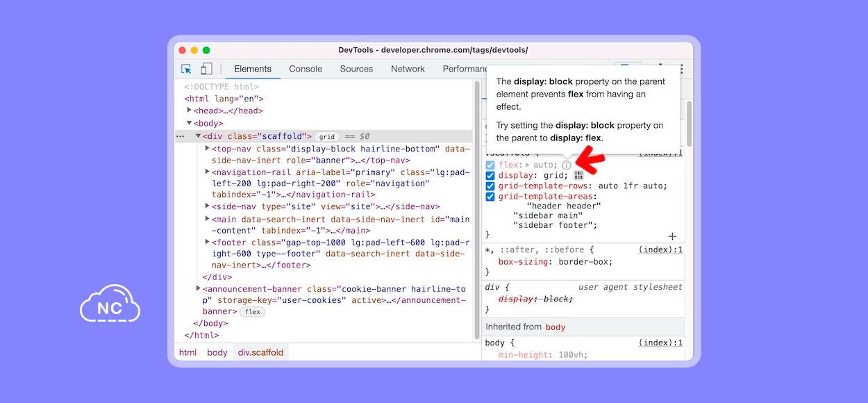Click the div { selector text
Screen dimensions: 868x403
(x=497, y=287)
